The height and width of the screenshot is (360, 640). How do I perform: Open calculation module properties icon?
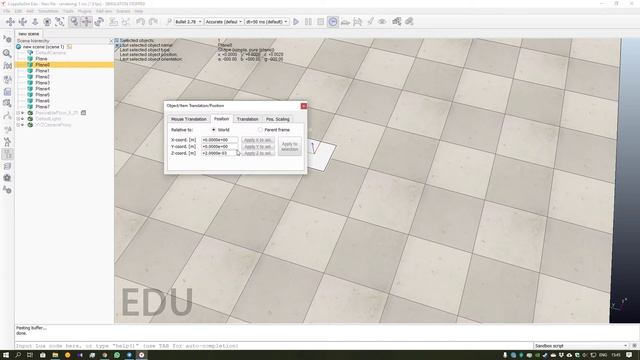7,66
